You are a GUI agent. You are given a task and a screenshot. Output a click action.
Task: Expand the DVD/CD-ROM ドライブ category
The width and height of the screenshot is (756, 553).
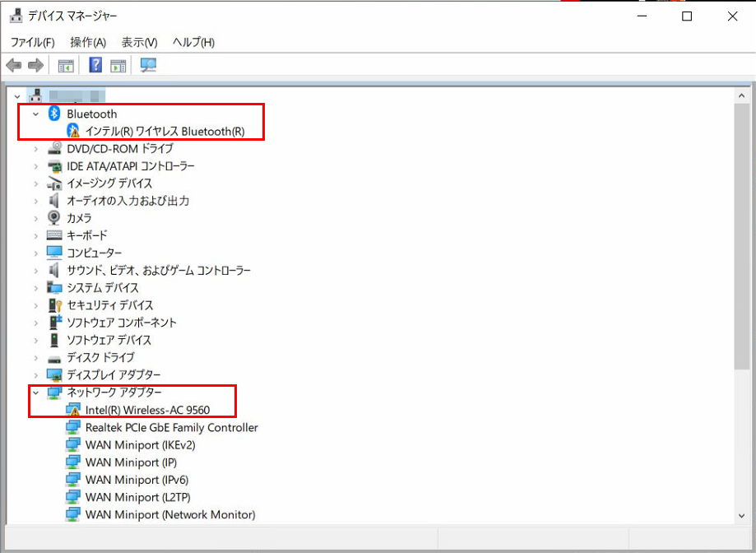click(35, 149)
